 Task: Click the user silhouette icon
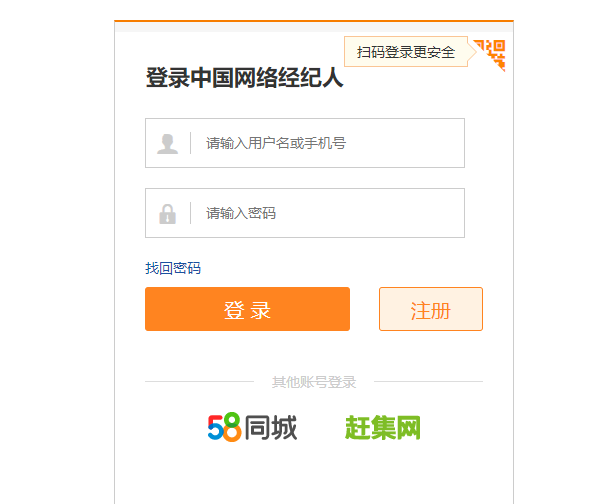(167, 144)
